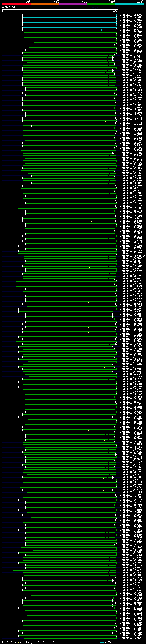Screen dimensions: 146x644
Task: Select hit label UniRef100_Q6ZD79
Action: point(131,95)
